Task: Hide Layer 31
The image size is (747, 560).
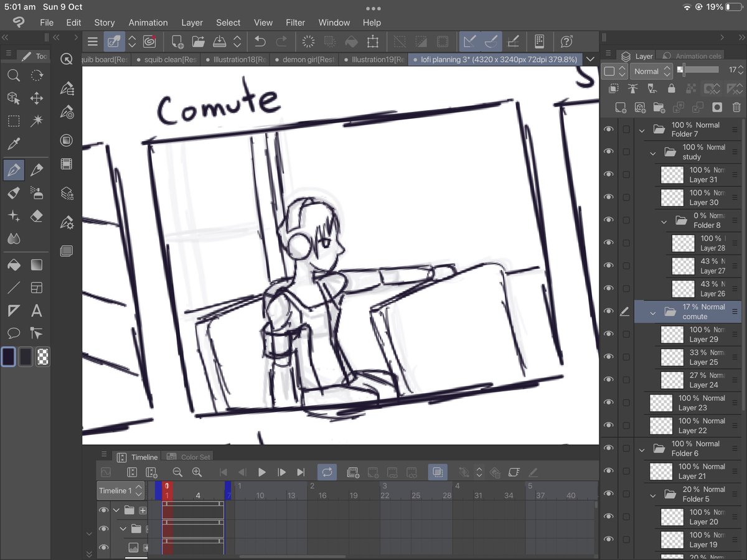Action: (x=608, y=175)
